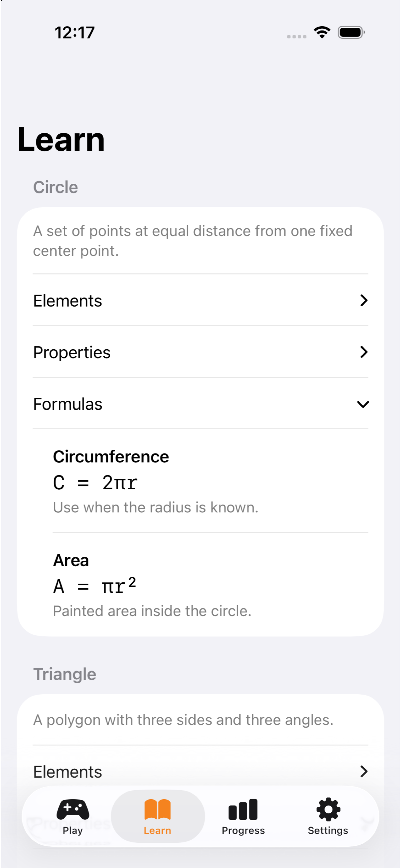Open the Circle Elements row
This screenshot has height=868, width=401.
click(x=200, y=300)
